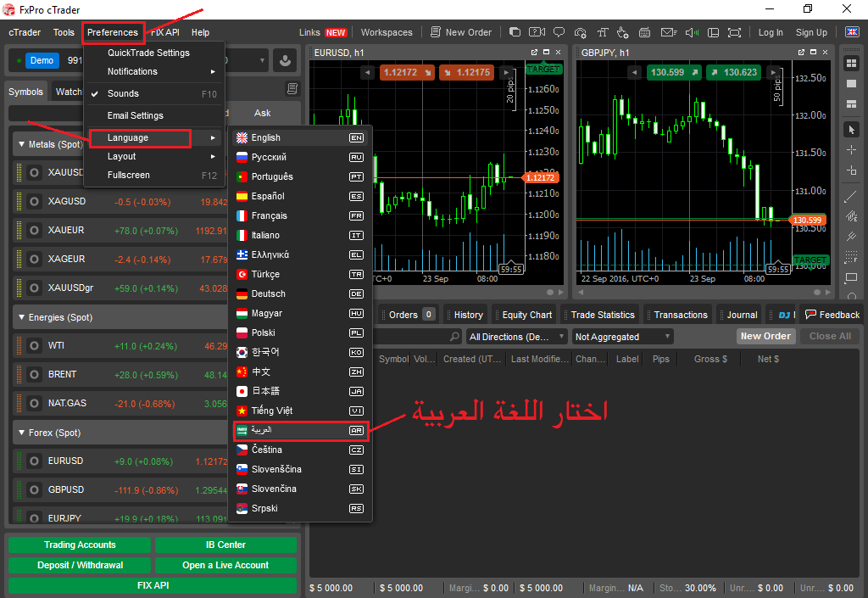Toggle the round button next to NAT.GAS
This screenshot has width=868, height=598.
[x=34, y=404]
